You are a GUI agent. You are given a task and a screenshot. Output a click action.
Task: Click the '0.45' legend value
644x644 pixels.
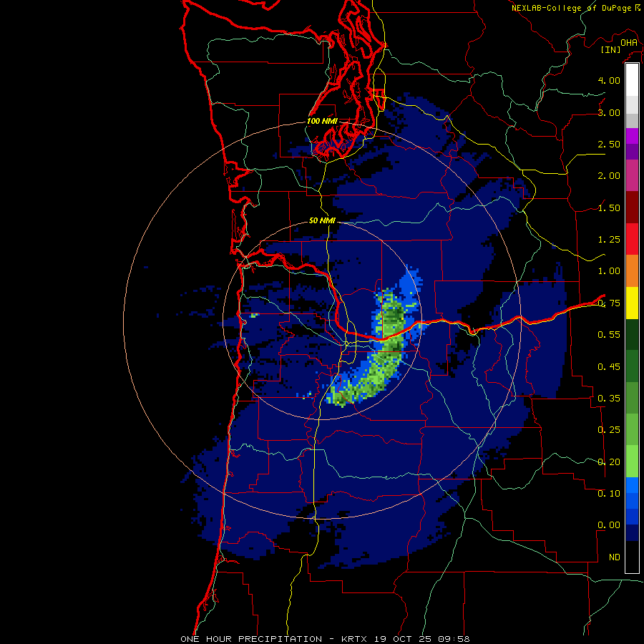click(x=609, y=367)
